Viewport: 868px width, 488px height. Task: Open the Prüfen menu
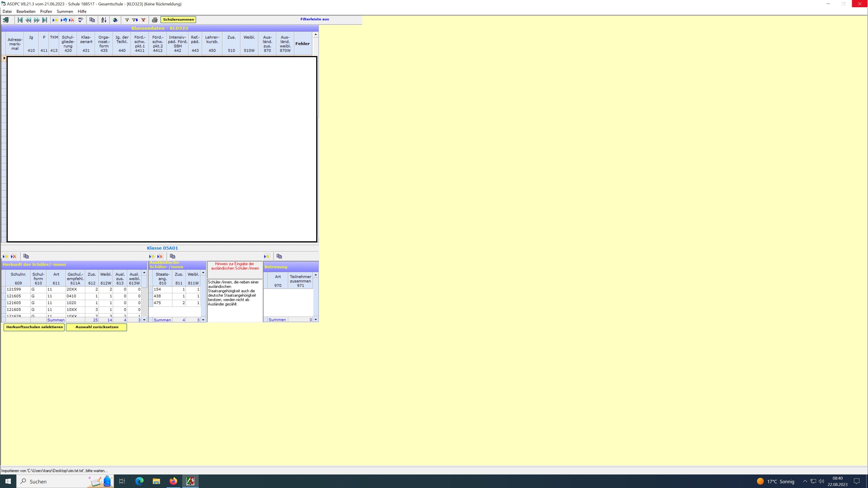coord(46,12)
